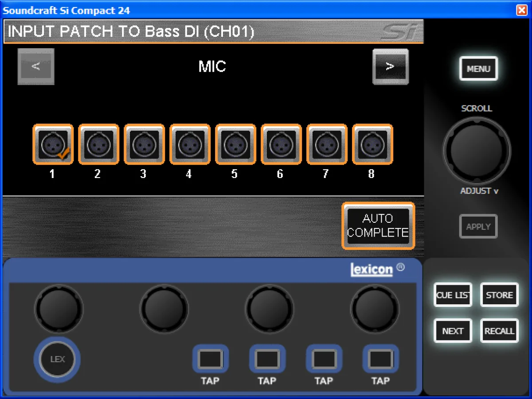Toggle the first TAP tempo button
This screenshot has height=399, width=532.
(210, 359)
